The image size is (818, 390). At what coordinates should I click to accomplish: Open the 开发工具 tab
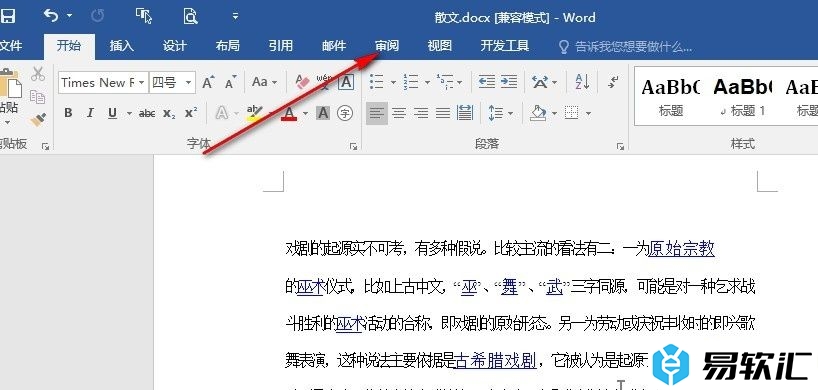(x=504, y=46)
